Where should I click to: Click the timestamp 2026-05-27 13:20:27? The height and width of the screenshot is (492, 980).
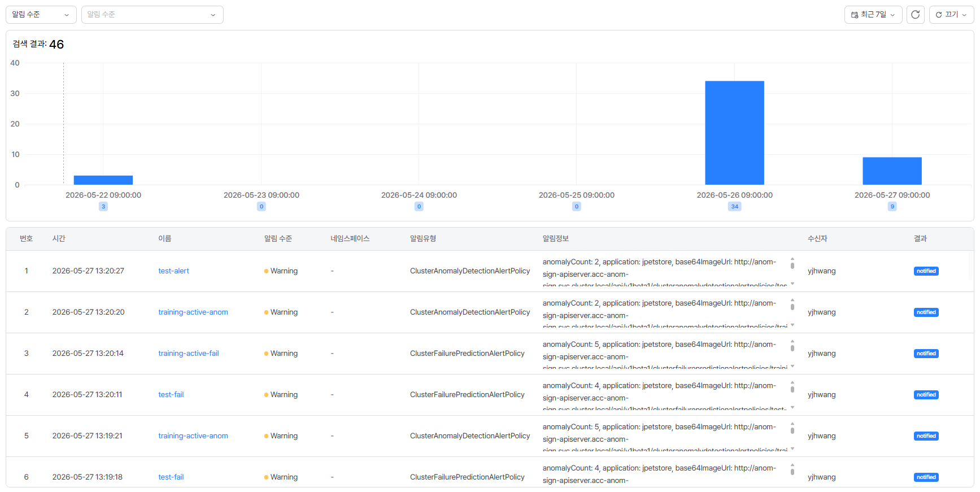coord(88,271)
